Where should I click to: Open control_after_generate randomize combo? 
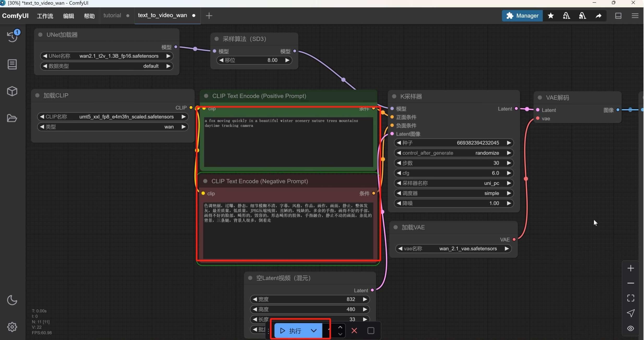(x=454, y=153)
